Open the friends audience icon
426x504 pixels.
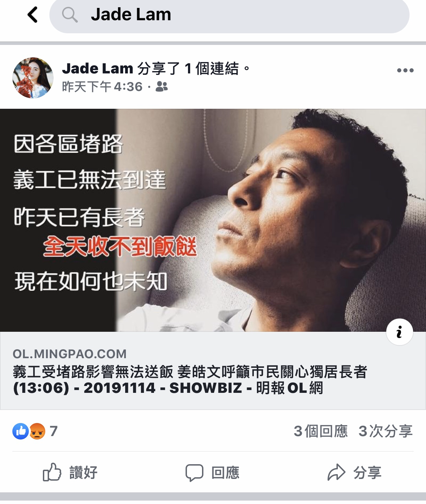click(x=162, y=86)
